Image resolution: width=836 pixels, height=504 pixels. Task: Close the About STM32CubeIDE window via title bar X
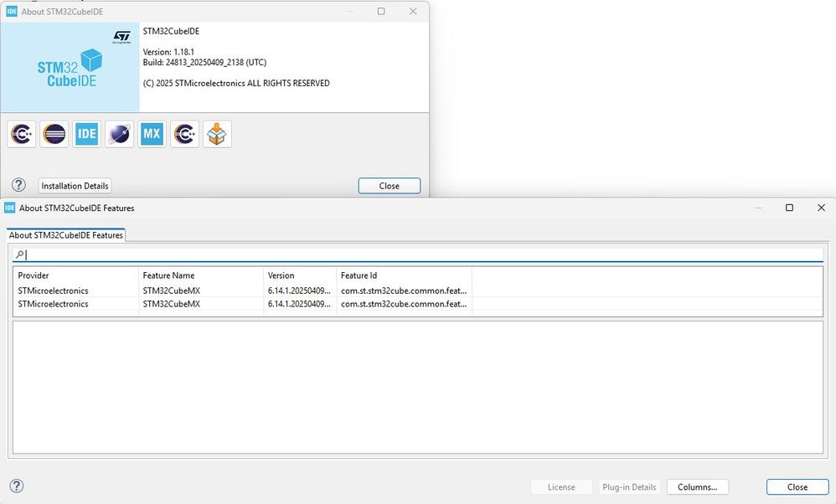tap(413, 11)
